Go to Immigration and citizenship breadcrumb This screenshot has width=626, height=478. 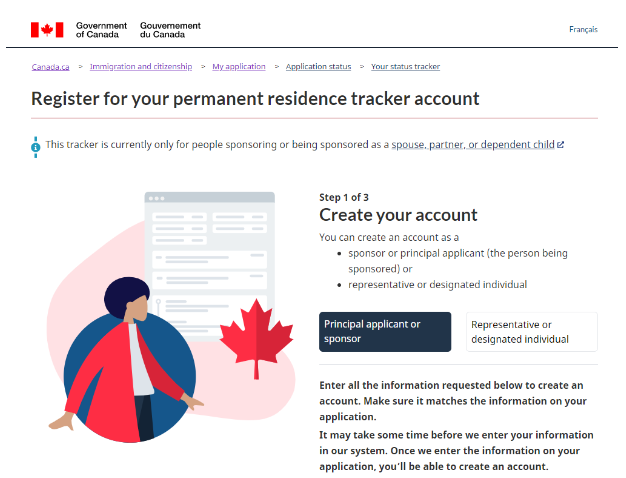point(141,66)
